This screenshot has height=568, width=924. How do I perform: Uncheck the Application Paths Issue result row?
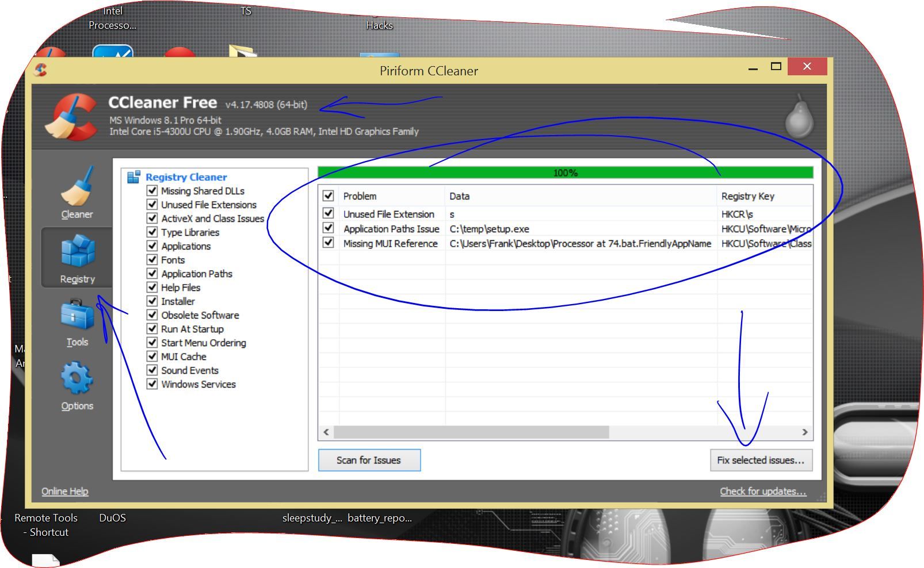coord(328,228)
